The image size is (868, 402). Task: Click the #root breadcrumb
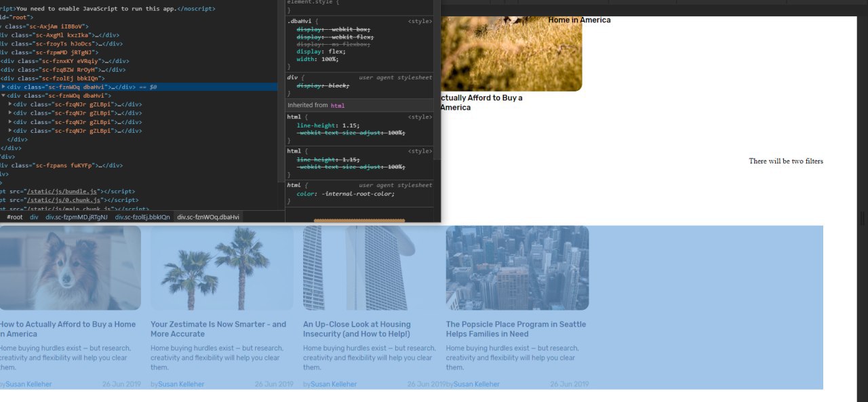point(14,217)
